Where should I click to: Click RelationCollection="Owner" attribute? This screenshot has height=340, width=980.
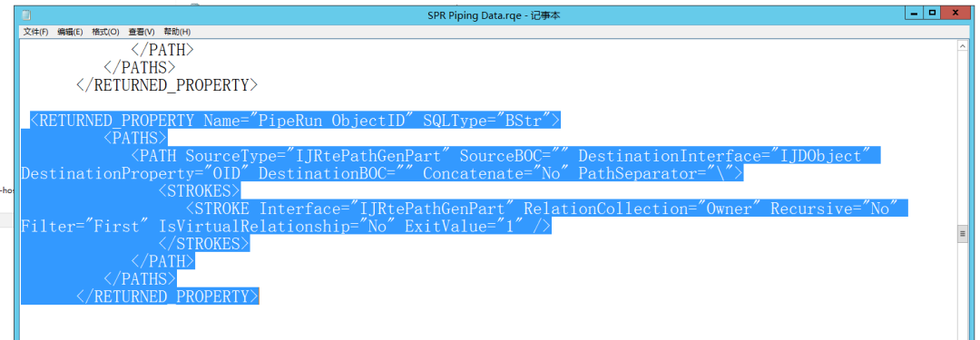(643, 209)
